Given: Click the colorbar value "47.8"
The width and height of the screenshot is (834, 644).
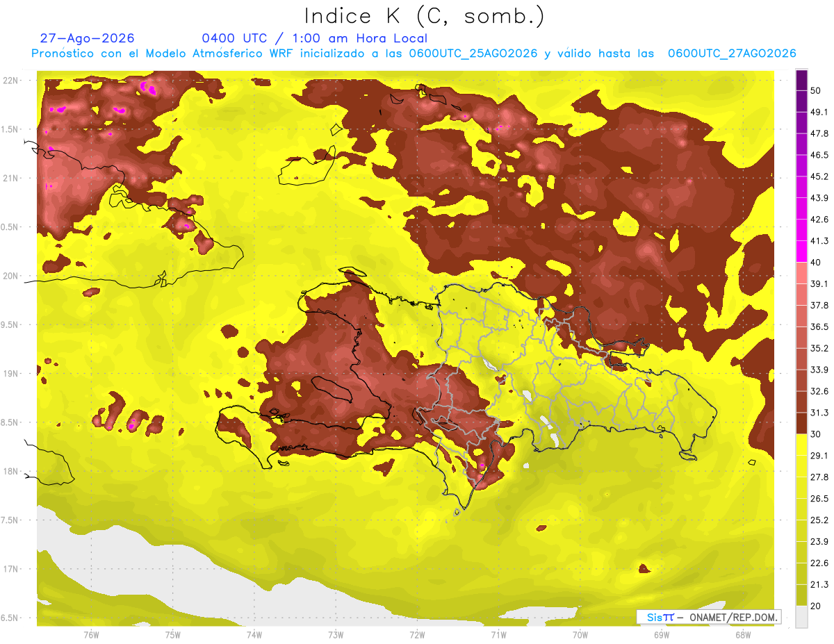Looking at the screenshot, I should (819, 133).
